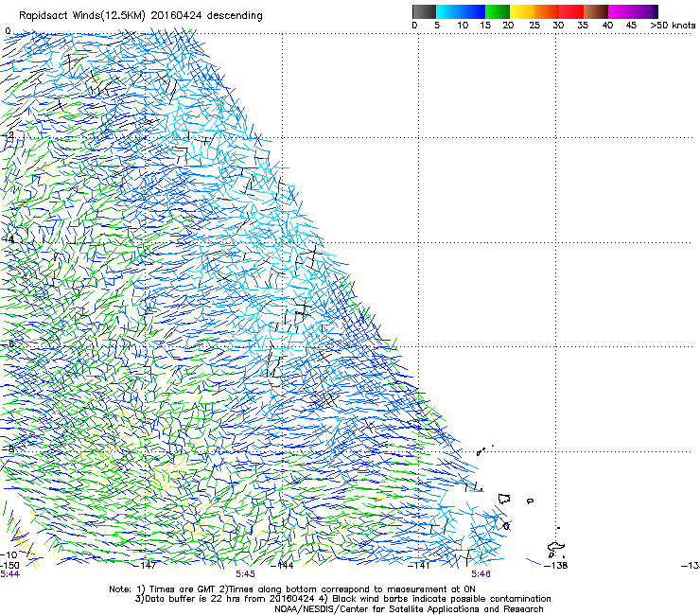Click the largest island outline beside the swath edge

504,499
